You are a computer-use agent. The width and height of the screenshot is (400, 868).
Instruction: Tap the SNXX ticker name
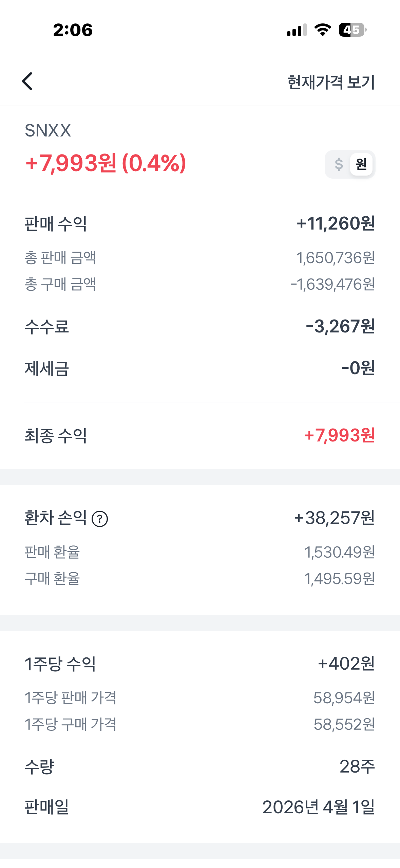point(48,130)
